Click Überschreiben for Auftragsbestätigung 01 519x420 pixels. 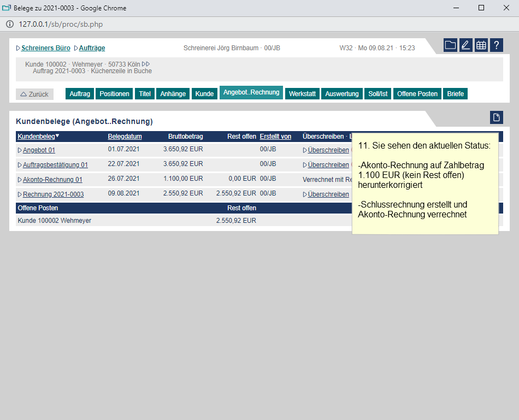point(328,165)
